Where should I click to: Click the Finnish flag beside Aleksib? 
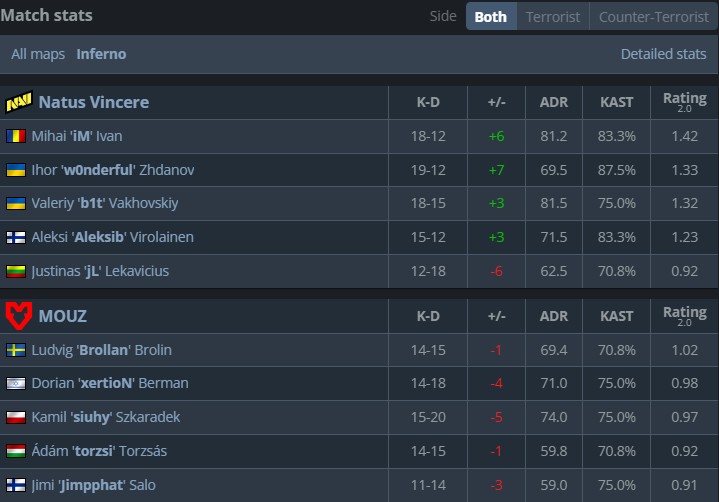[x=16, y=238]
